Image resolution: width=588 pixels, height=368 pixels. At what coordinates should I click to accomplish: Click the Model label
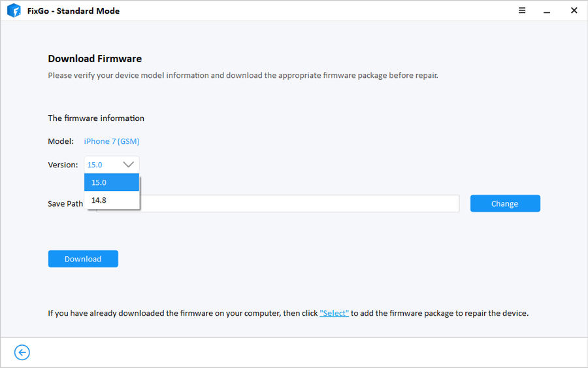pos(61,141)
